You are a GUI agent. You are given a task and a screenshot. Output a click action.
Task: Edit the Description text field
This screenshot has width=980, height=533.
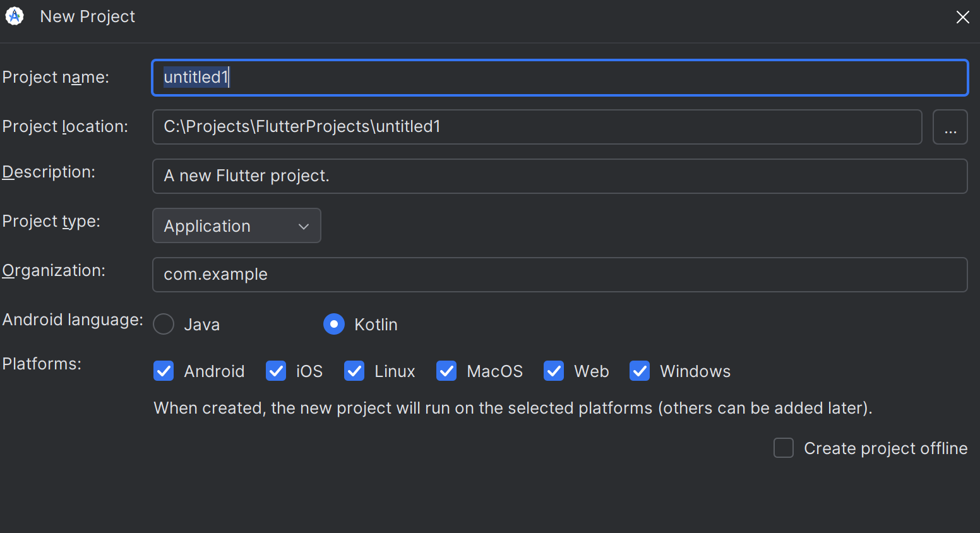[x=559, y=176]
